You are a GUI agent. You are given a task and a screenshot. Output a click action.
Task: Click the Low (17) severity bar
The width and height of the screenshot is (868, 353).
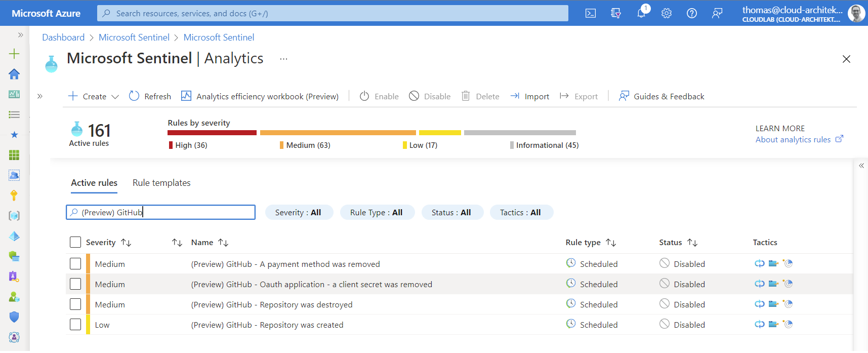[440, 133]
